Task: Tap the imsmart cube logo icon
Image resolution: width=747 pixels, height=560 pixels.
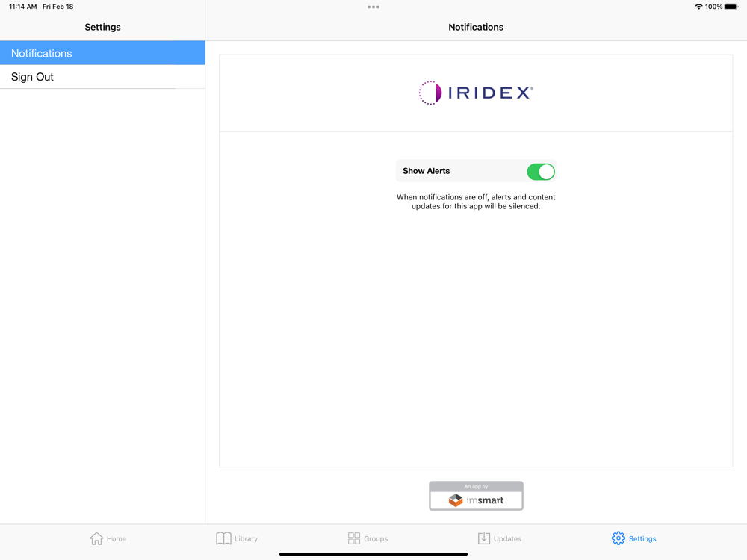Action: coord(456,500)
